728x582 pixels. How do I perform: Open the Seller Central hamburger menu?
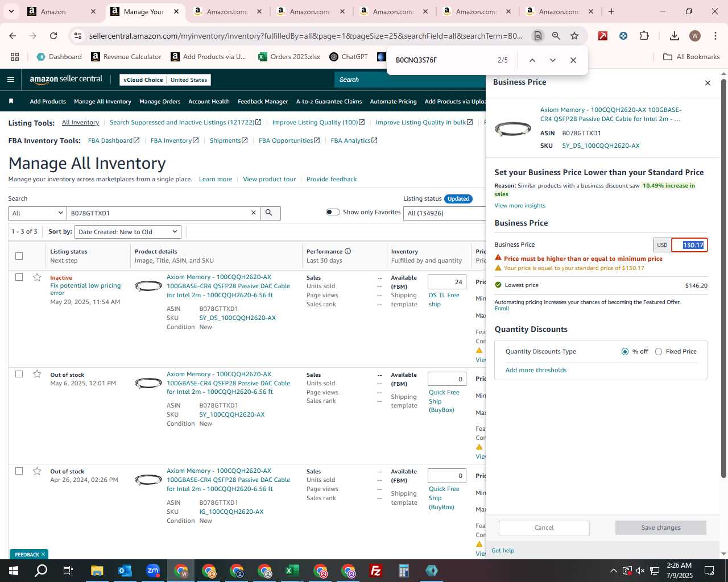point(10,80)
